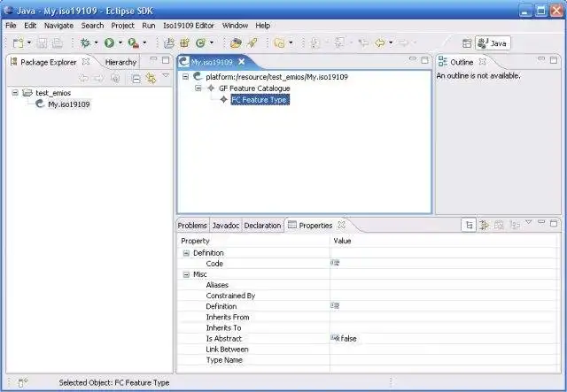Image resolution: width=567 pixels, height=392 pixels.
Task: Switch to the Outline tab
Action: [x=462, y=62]
